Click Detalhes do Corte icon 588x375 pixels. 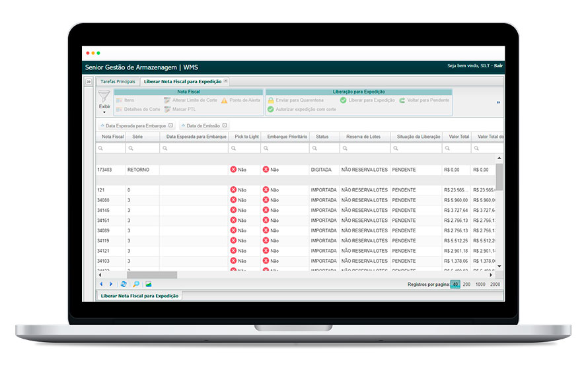[x=119, y=110]
